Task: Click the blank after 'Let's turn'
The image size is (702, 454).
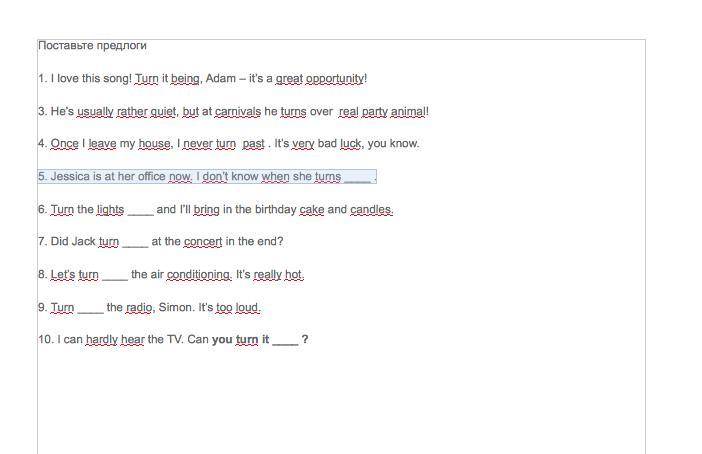Action: pos(115,276)
